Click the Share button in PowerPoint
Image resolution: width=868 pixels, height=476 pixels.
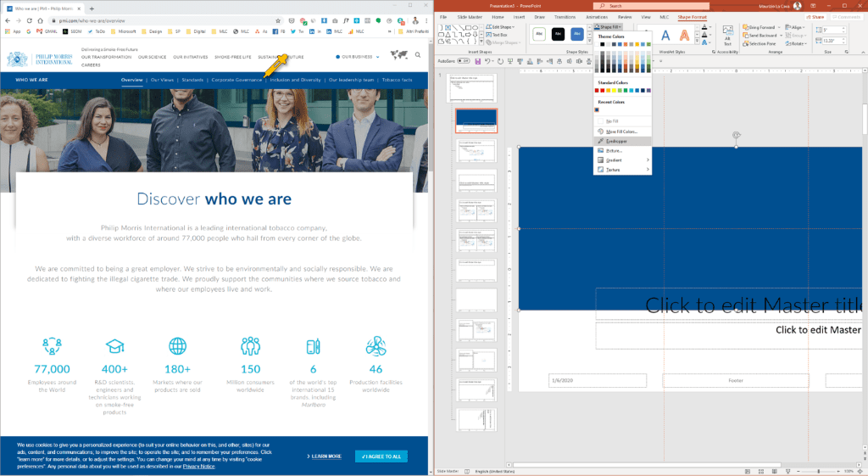(x=815, y=17)
